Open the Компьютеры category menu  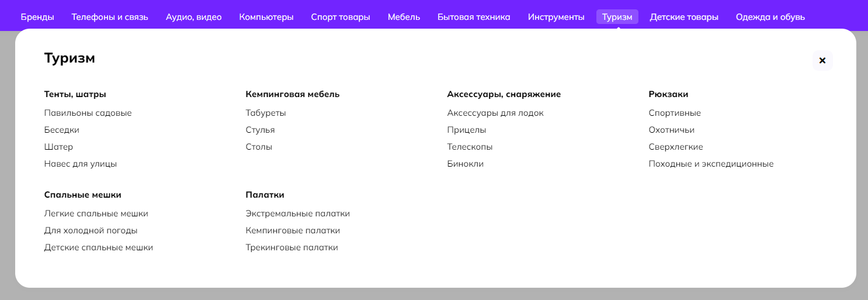pos(266,17)
